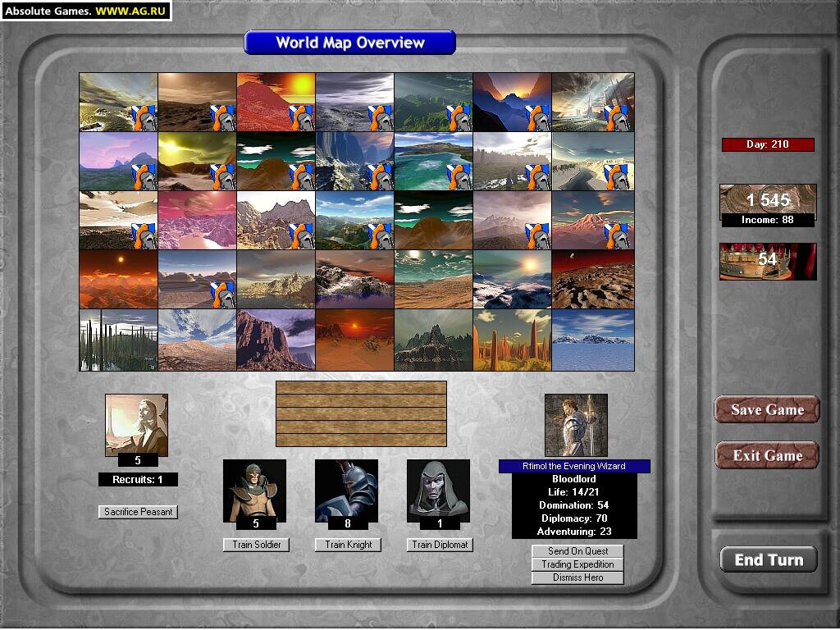Screen dimensions: 840x630
Task: Click Train Knight
Action: pos(348,545)
